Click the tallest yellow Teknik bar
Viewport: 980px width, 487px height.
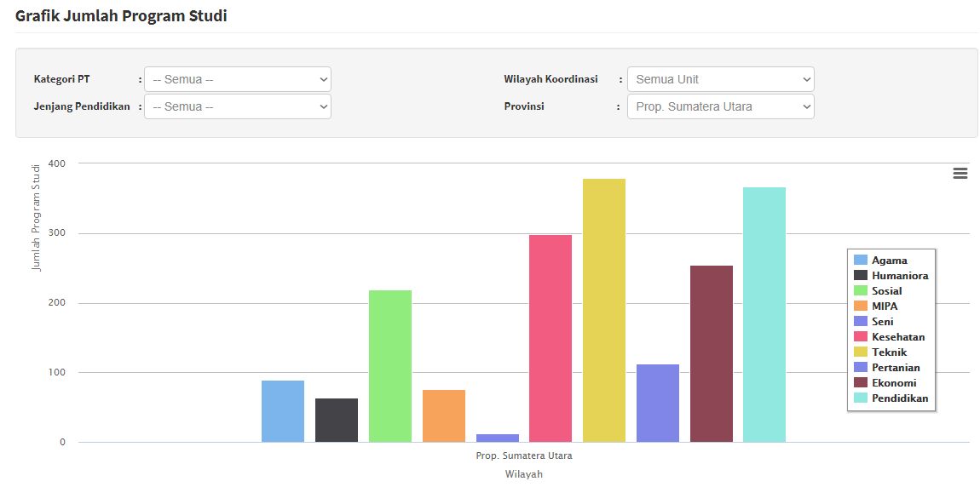tap(604, 311)
